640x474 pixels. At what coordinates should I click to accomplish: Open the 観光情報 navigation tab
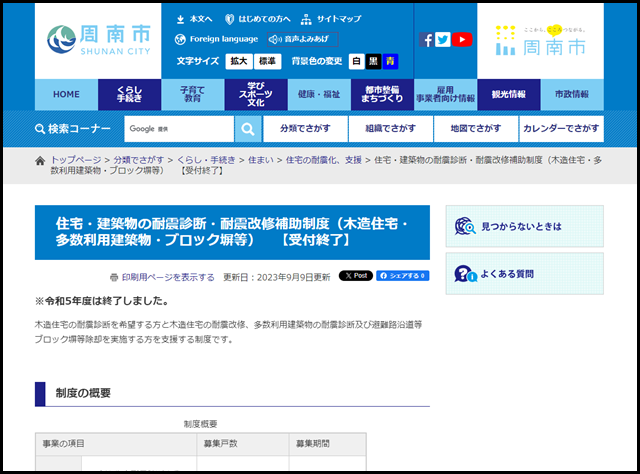point(508,94)
